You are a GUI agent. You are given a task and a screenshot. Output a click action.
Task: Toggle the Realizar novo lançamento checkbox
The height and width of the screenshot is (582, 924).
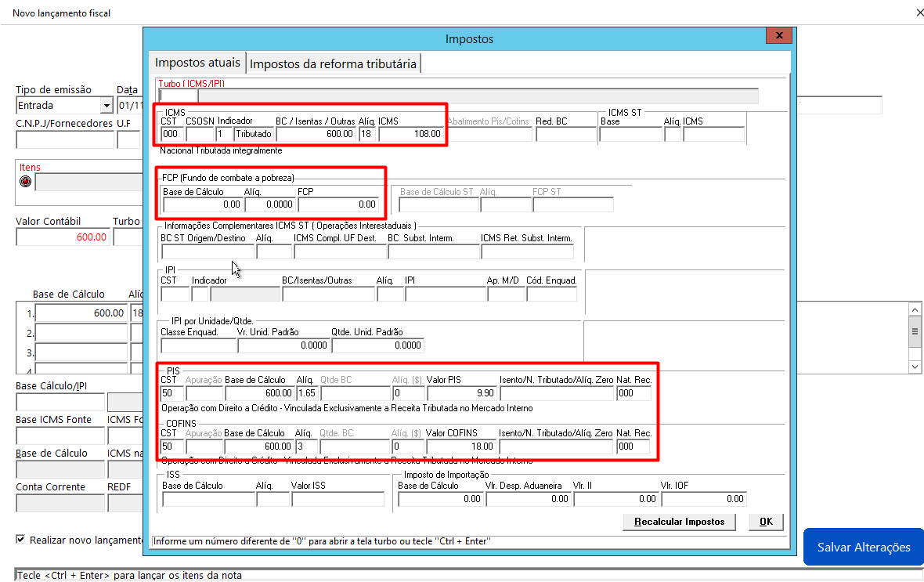[x=20, y=539]
